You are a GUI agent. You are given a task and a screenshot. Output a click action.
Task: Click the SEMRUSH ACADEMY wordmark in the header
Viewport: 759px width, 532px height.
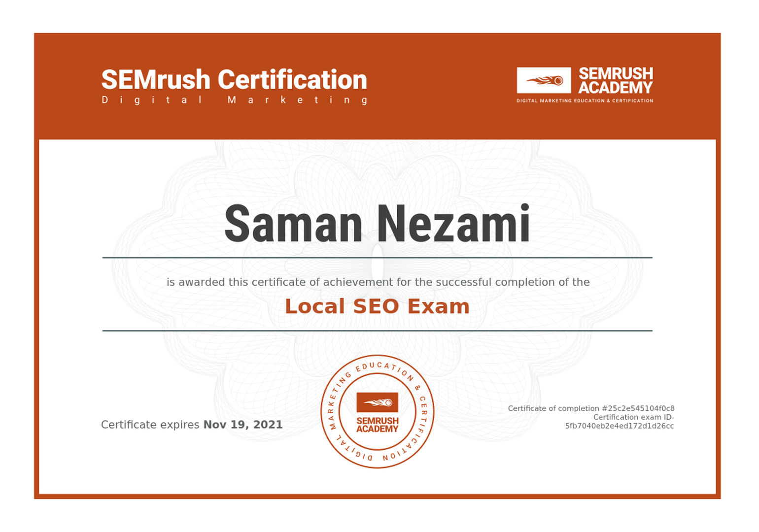(x=615, y=81)
